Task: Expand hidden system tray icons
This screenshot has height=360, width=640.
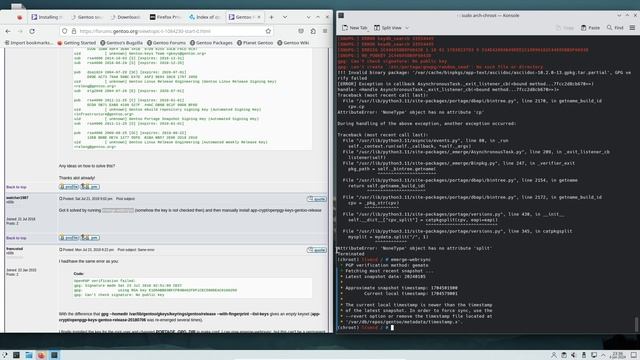Action: coord(603,355)
